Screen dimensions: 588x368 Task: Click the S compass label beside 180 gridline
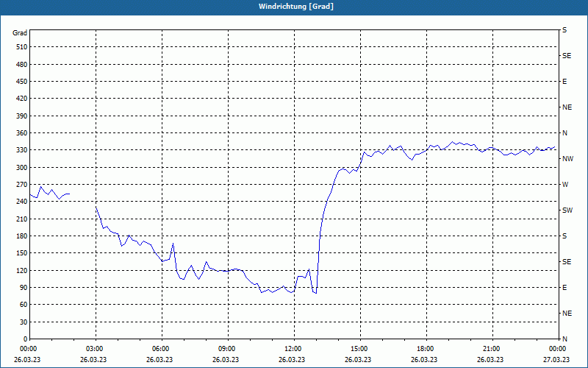pyautogui.click(x=564, y=236)
